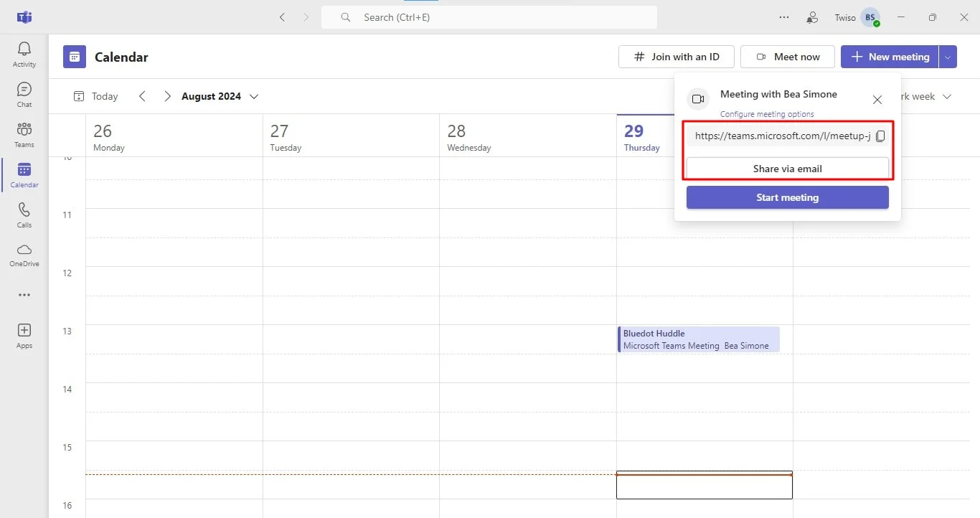Click the Twiso organization name
The height and width of the screenshot is (518, 980).
coord(845,17)
